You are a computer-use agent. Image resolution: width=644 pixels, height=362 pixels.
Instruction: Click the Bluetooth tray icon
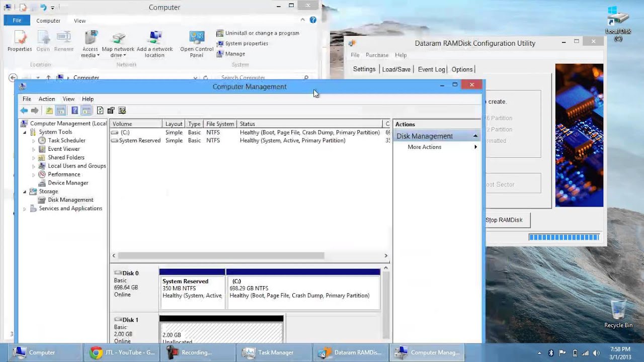pos(551,352)
